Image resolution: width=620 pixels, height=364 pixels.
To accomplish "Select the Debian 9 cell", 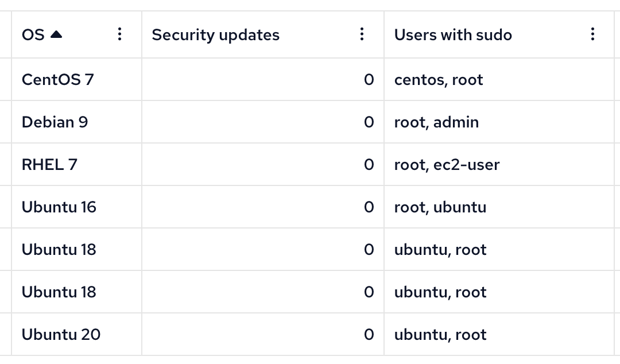I will (77, 122).
